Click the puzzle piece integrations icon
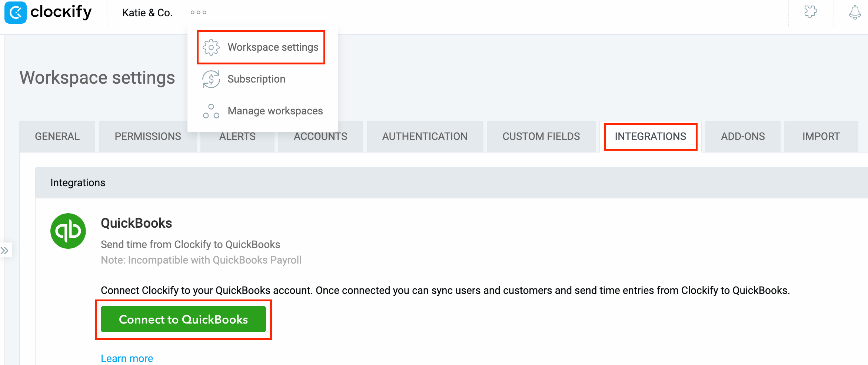Screen dimensions: 868x365 [x=811, y=12]
